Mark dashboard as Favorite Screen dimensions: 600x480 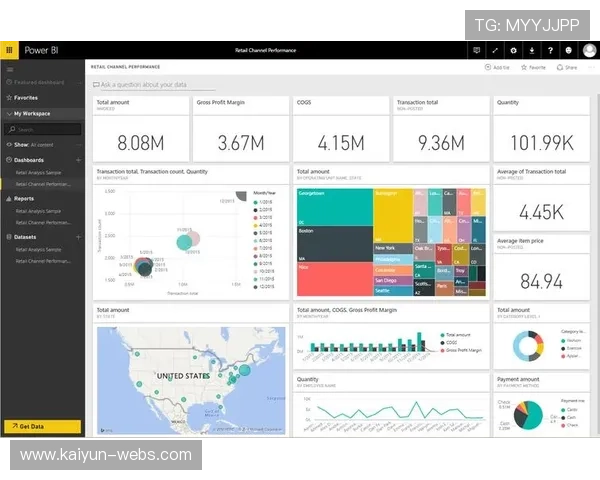(x=533, y=67)
